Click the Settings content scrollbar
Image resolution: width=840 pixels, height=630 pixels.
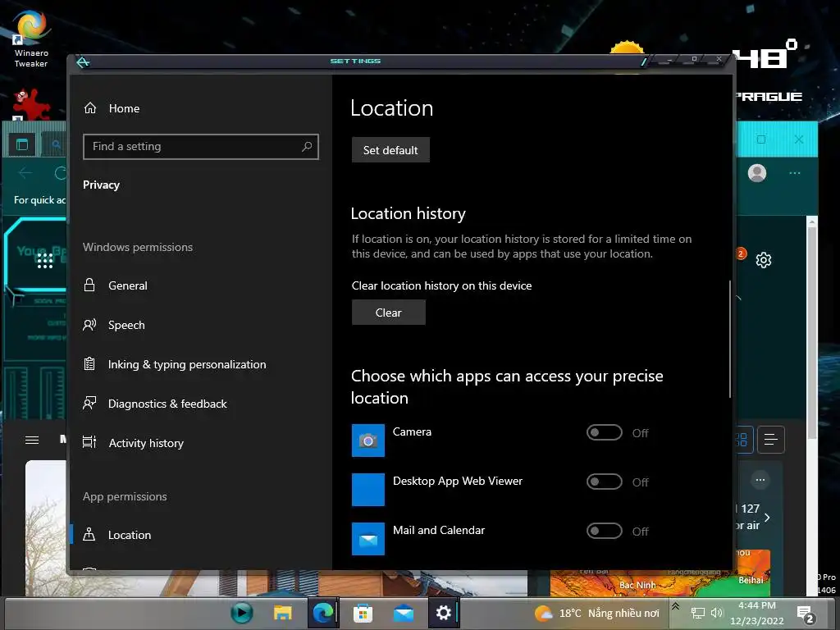(729, 339)
